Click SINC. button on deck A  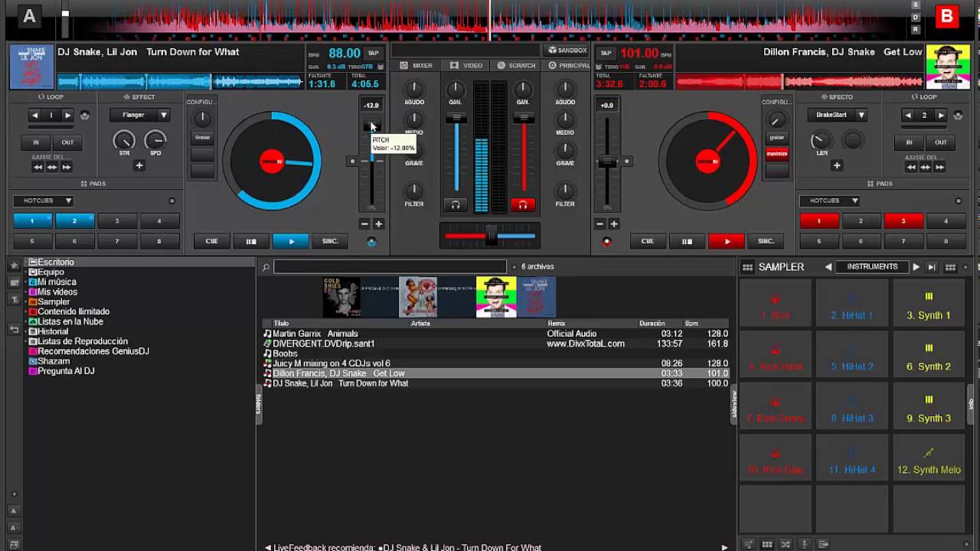(330, 241)
